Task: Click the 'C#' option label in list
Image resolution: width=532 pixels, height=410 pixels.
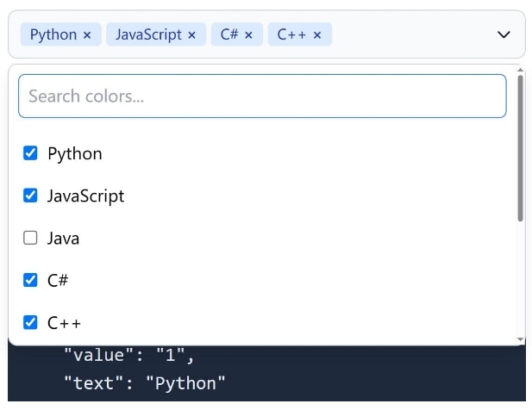Action: 58,281
